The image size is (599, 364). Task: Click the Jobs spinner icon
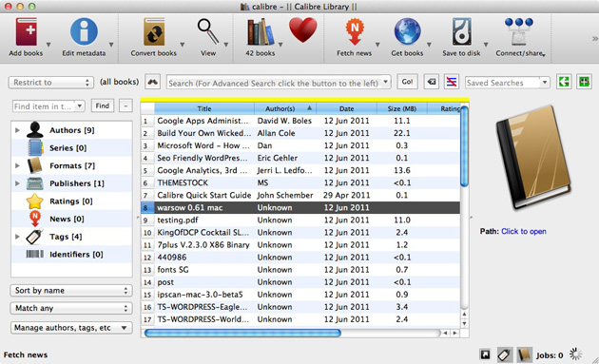pos(575,354)
